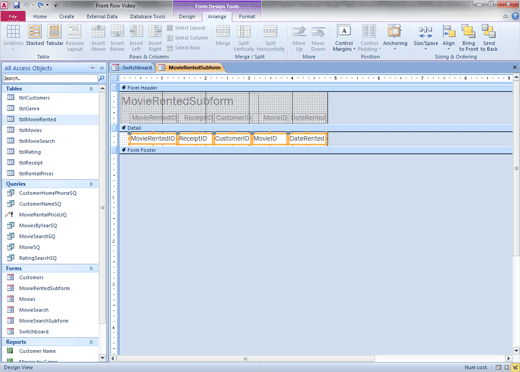Switch to the Home ribbon tab

[x=40, y=16]
